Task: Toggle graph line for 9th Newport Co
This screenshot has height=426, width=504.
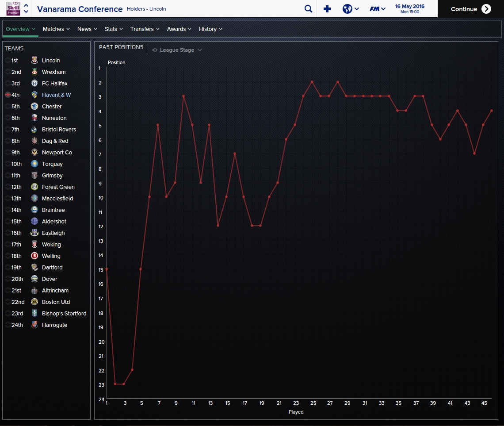Action: click(8, 152)
